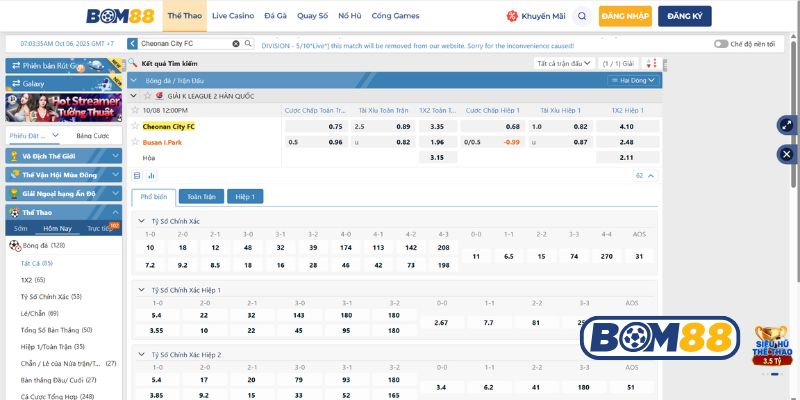
Task: Open the Galaxy version button
Action: 64,83
